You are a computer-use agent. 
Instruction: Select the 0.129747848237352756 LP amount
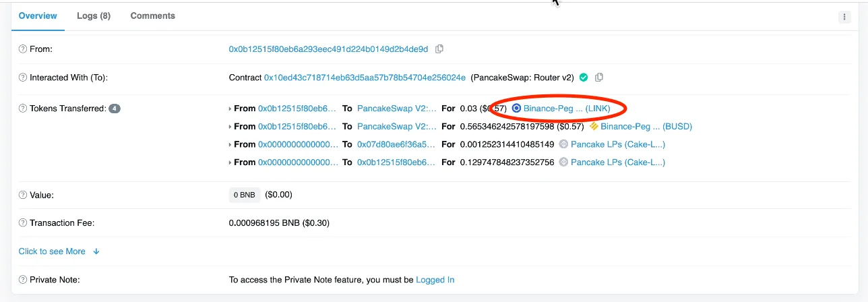pyautogui.click(x=507, y=162)
